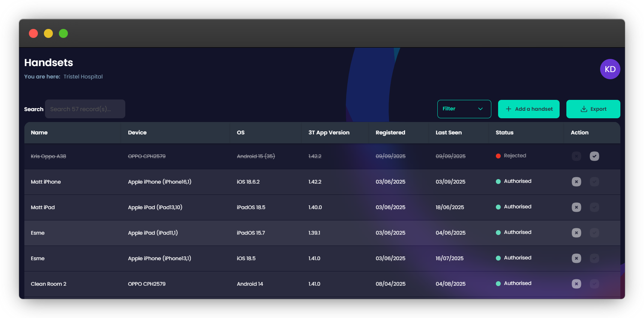This screenshot has height=318, width=644.
Task: Reject Esme's iPad (iPad11,1) handset
Action: click(576, 233)
